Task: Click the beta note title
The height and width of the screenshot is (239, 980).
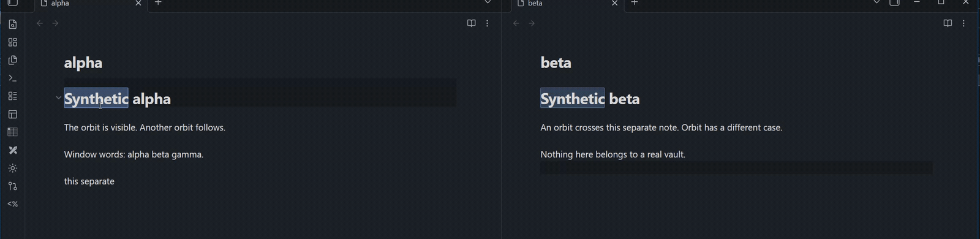Action: pos(556,63)
